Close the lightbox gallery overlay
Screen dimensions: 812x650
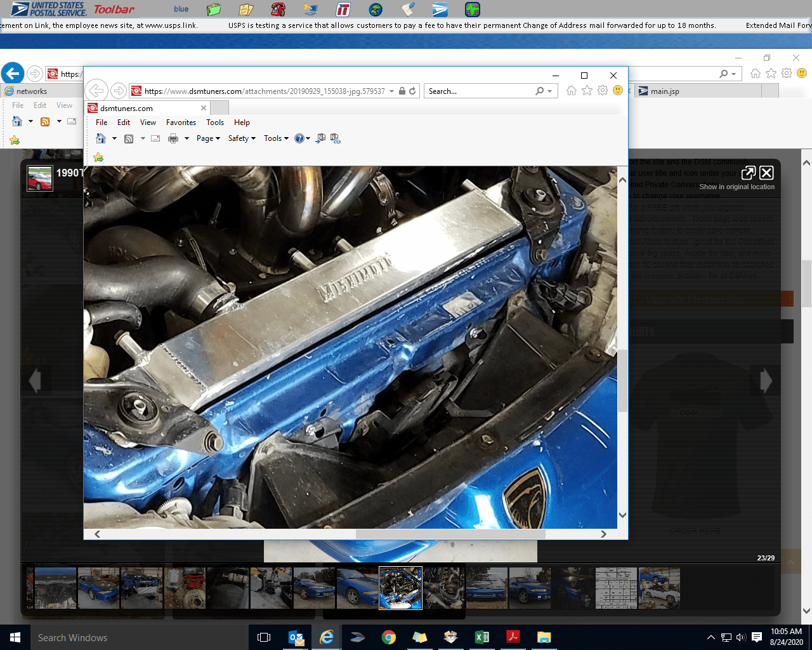tap(766, 173)
